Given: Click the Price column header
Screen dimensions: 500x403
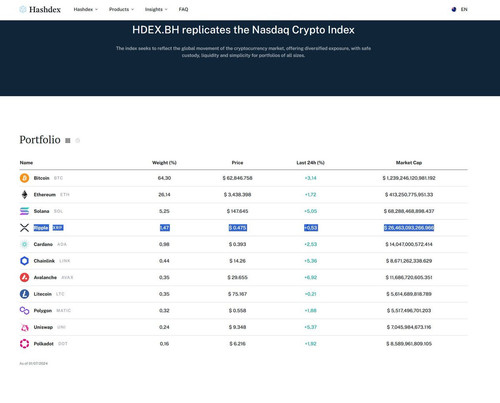Looking at the screenshot, I should pyautogui.click(x=237, y=163).
